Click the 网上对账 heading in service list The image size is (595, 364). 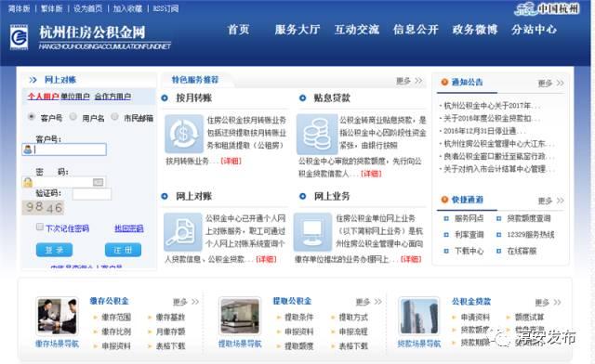[x=193, y=196]
